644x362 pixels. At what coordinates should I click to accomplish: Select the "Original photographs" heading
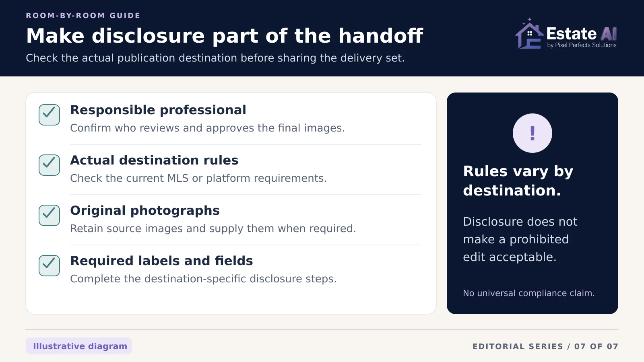coord(145,210)
